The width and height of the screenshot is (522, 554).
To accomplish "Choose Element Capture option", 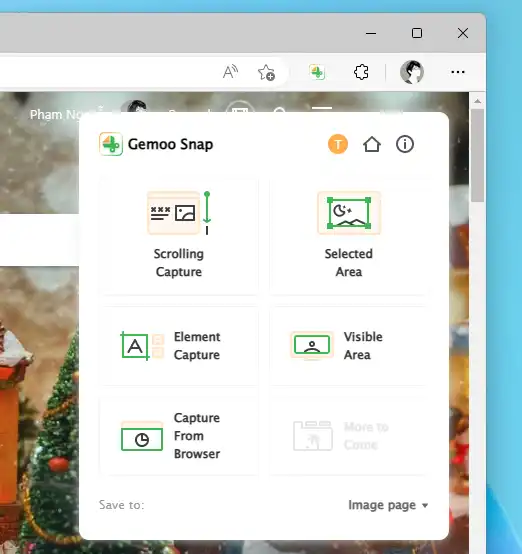I will (x=179, y=346).
